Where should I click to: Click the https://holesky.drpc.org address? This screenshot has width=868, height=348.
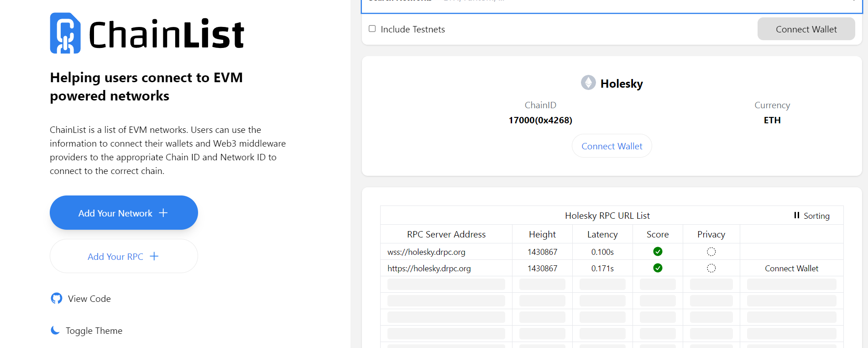tap(429, 268)
